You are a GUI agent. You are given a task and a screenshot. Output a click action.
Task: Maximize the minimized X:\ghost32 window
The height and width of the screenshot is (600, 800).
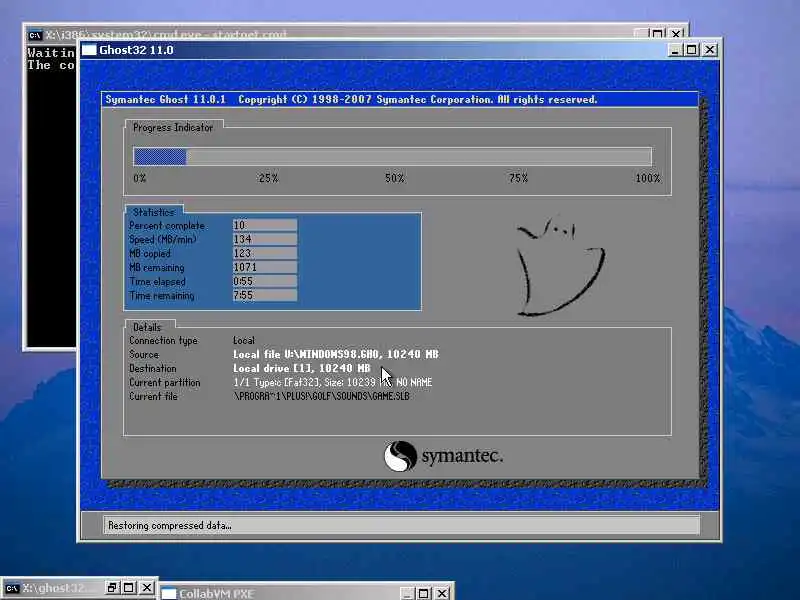(129, 588)
